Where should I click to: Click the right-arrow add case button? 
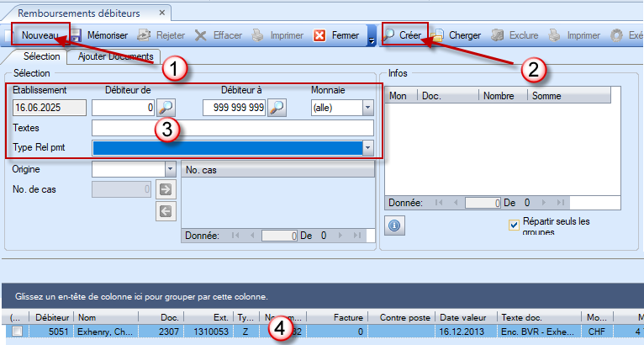point(166,189)
